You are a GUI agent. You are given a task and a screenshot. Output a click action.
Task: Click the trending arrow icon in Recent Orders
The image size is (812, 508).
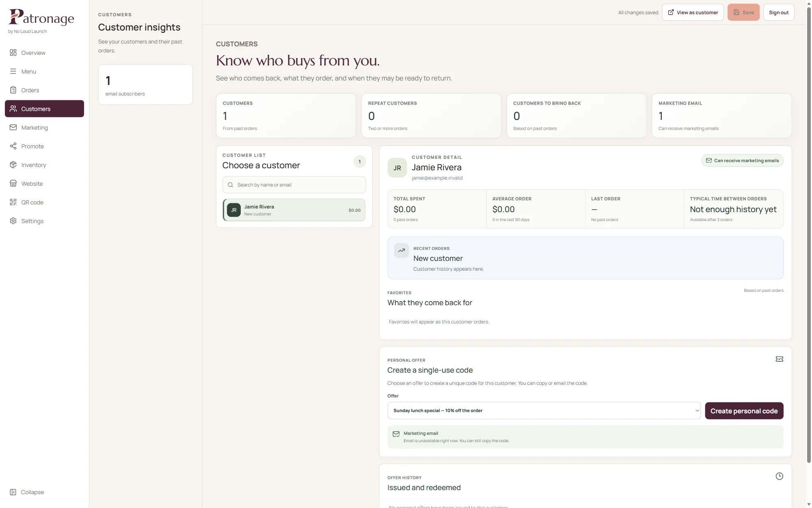(x=401, y=251)
